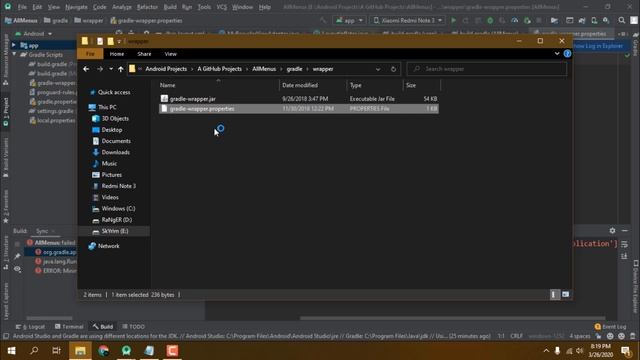640x360 pixels.
Task: Open the Tools menu in Android Studio
Action: [204, 7]
